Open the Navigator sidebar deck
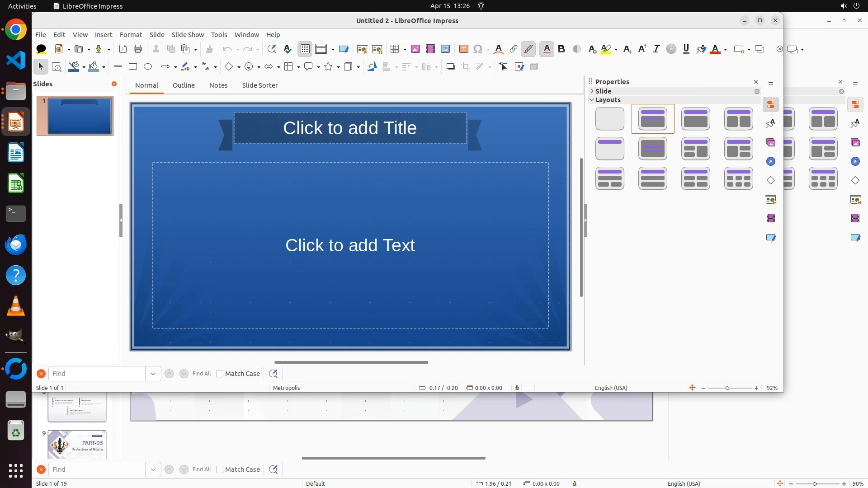This screenshot has height=488, width=868. tap(771, 162)
